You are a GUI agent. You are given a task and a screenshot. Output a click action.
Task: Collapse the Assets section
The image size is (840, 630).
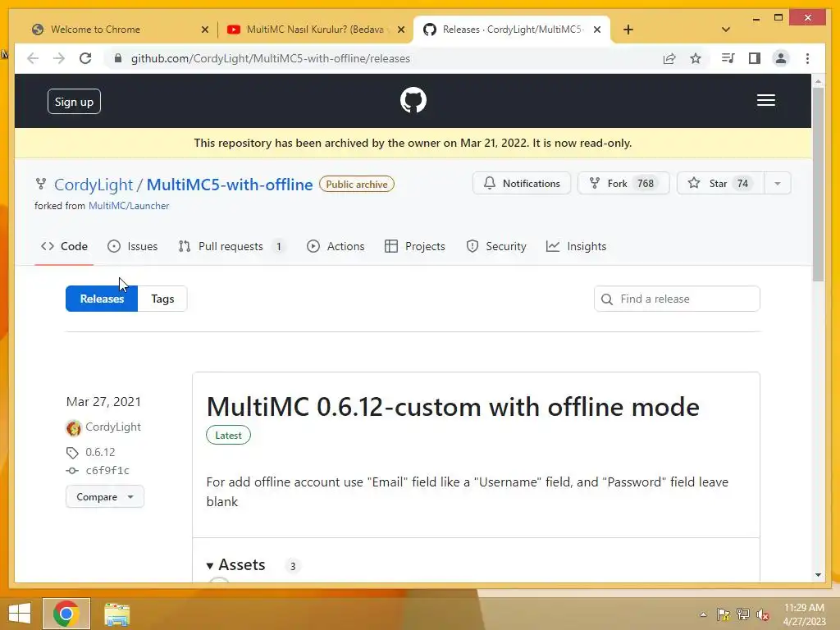pyautogui.click(x=235, y=565)
